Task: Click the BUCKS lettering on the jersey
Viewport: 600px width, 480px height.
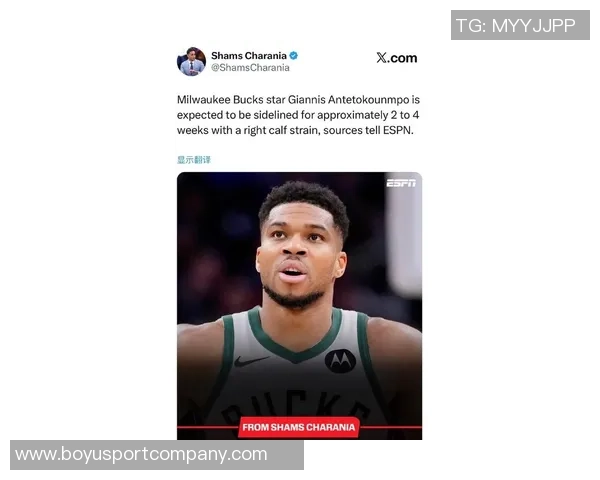Action: coord(297,407)
